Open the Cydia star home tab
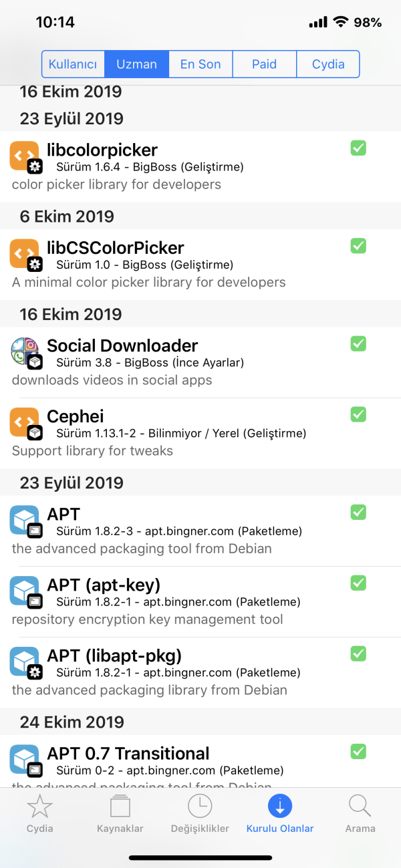The image size is (401, 868). 39,814
